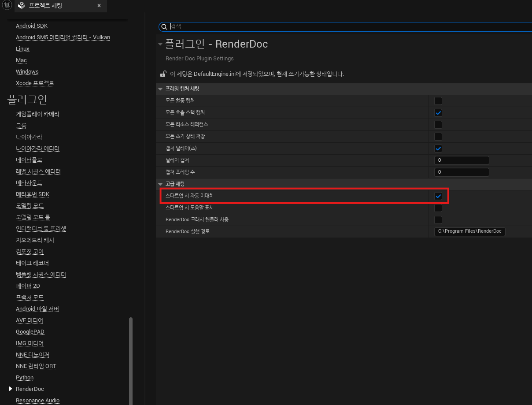The height and width of the screenshot is (405, 532).
Task: Enable 모든 활동 캡처 checkbox
Action: [438, 101]
